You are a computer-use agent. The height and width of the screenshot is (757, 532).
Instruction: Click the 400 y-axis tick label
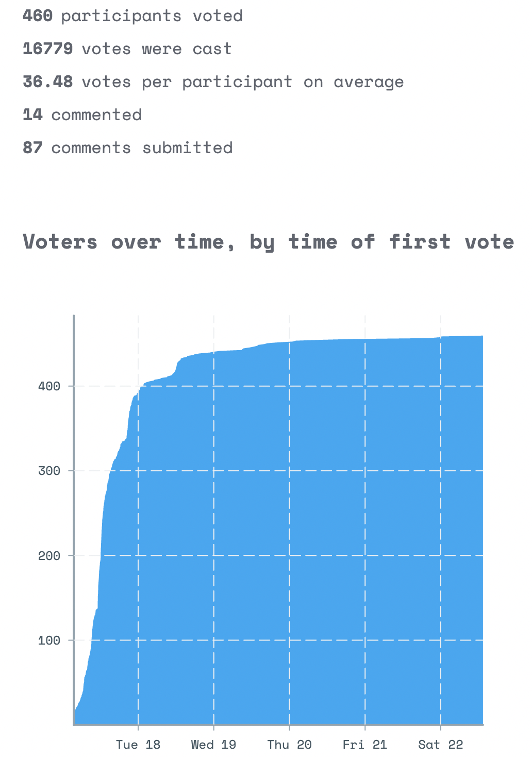coord(49,386)
